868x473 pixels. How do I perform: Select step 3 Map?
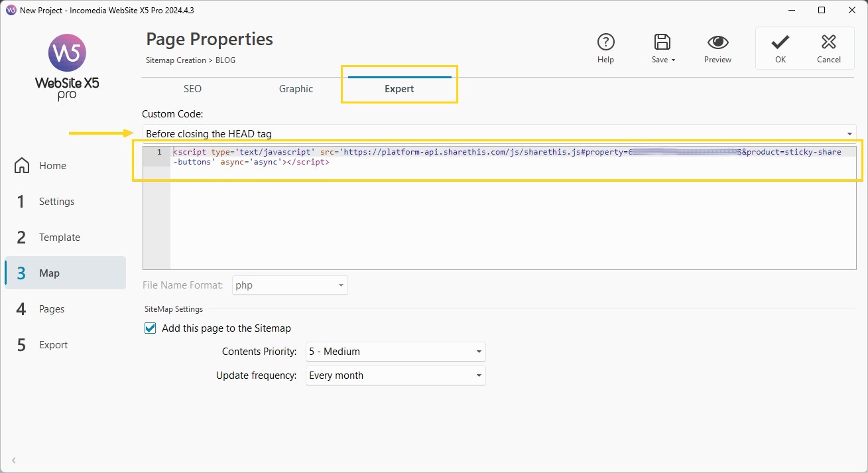(x=65, y=273)
